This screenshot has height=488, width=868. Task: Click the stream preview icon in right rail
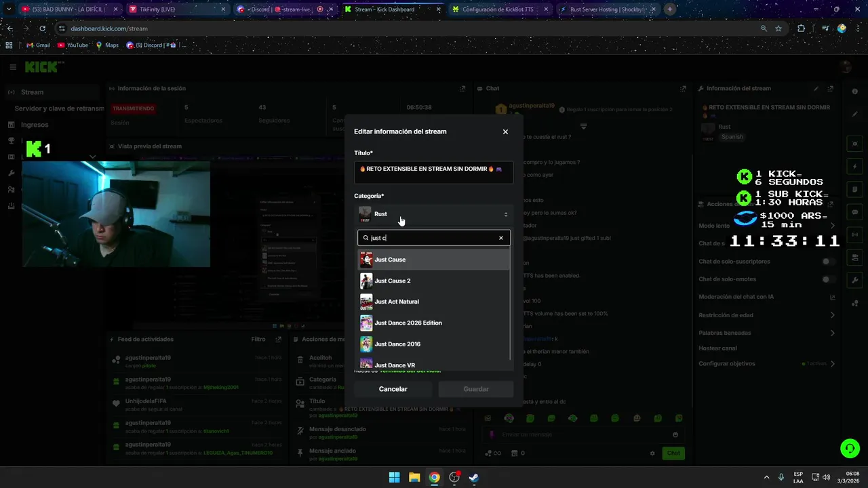[854, 144]
